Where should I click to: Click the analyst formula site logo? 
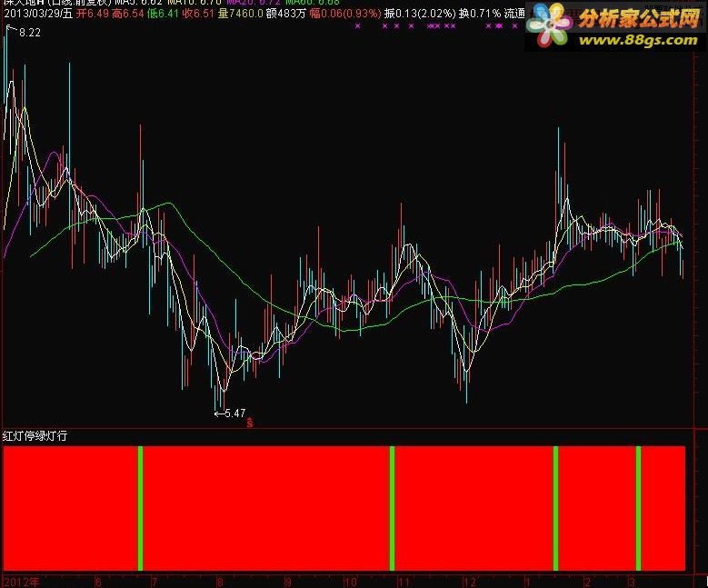(x=615, y=26)
